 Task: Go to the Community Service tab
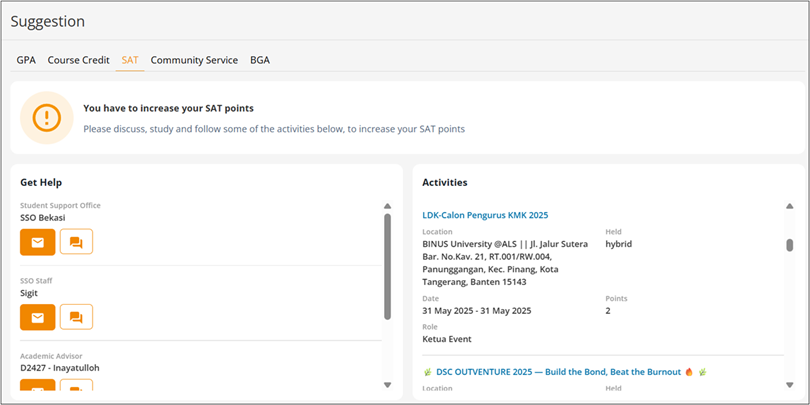point(194,60)
